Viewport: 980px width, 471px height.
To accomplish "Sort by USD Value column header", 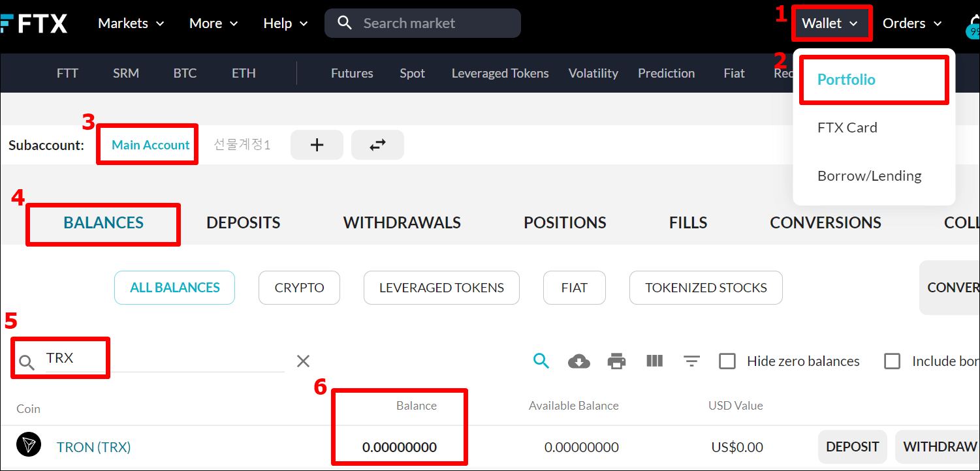I will point(736,406).
